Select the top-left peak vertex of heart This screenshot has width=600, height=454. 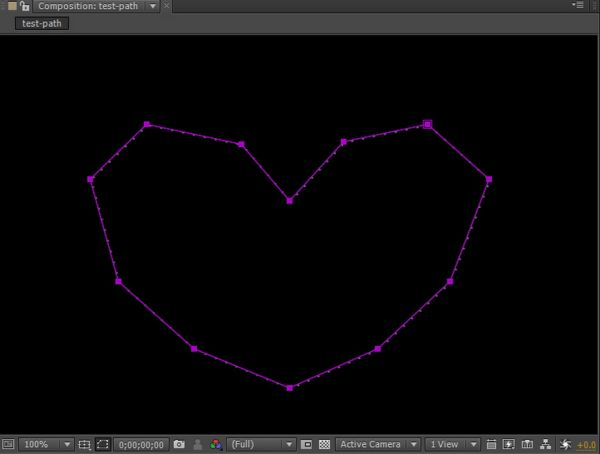147,124
